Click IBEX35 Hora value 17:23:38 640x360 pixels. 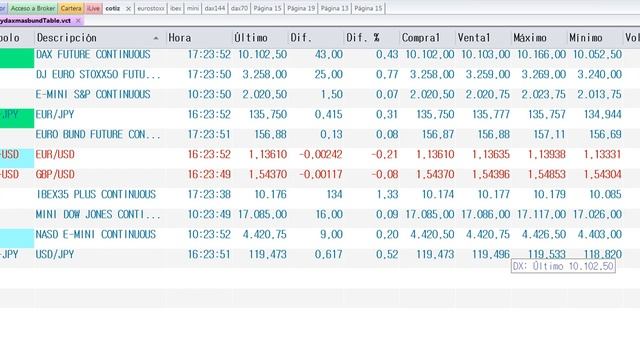pos(209,194)
